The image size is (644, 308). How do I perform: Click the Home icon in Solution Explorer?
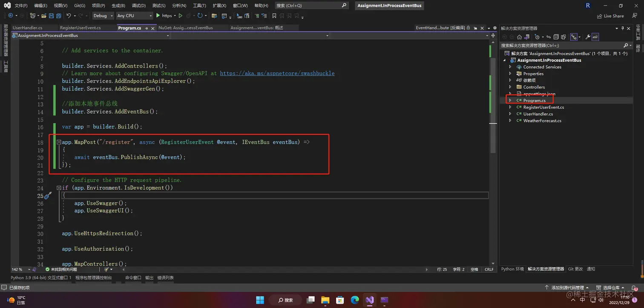click(x=519, y=37)
